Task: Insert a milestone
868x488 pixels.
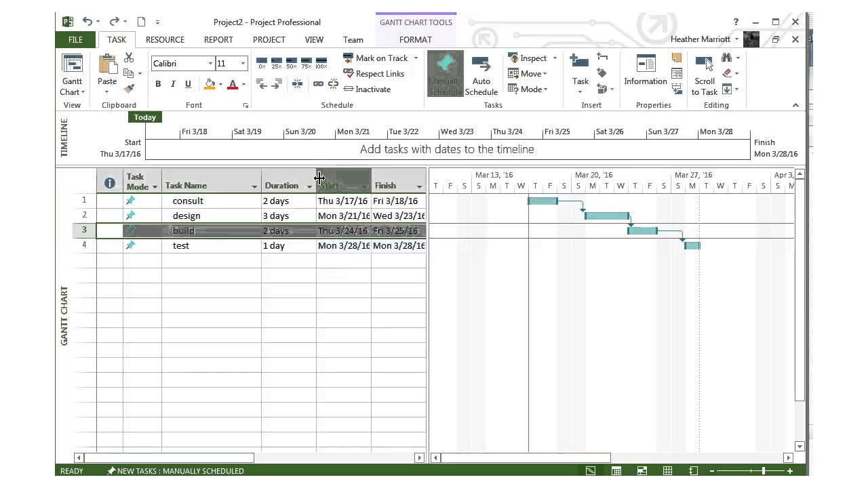Action: 601,73
